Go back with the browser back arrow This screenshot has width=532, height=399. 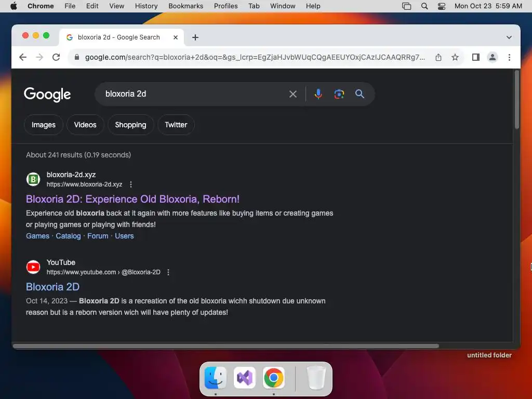[23, 57]
